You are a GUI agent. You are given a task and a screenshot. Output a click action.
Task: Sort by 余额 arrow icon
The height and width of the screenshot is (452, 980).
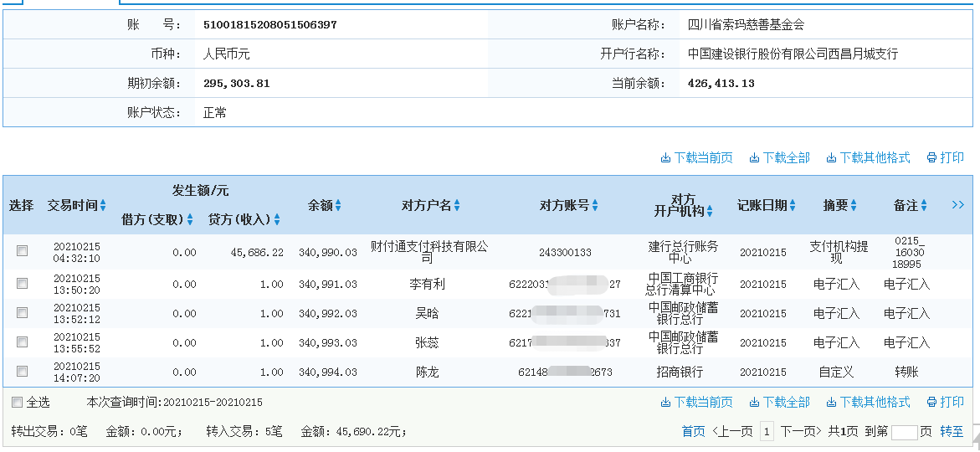coord(338,206)
